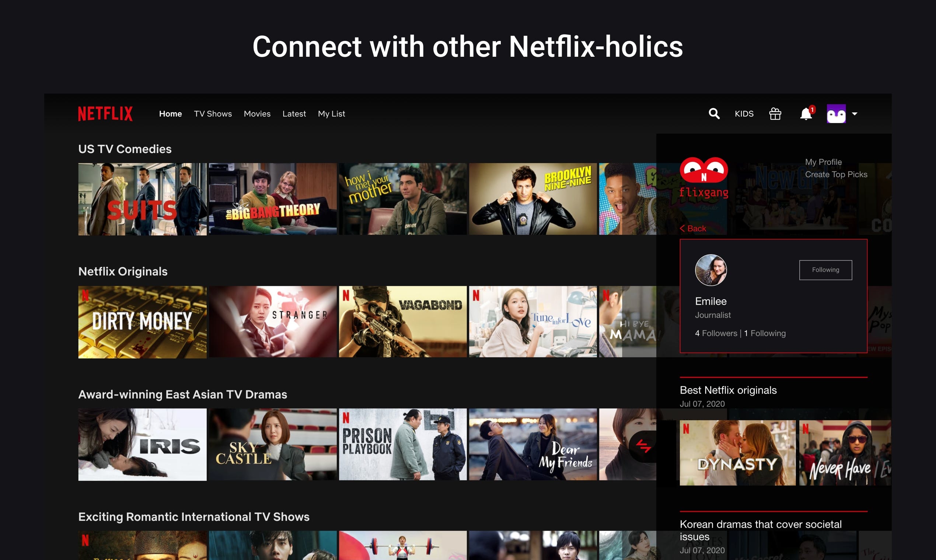This screenshot has height=560, width=936.
Task: Open the search magnifier icon
Action: [714, 113]
